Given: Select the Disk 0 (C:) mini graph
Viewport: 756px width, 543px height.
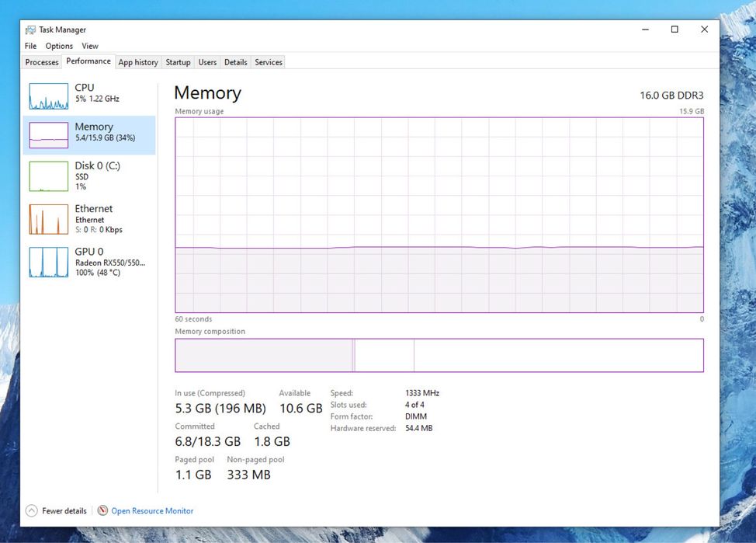Looking at the screenshot, I should [x=49, y=176].
